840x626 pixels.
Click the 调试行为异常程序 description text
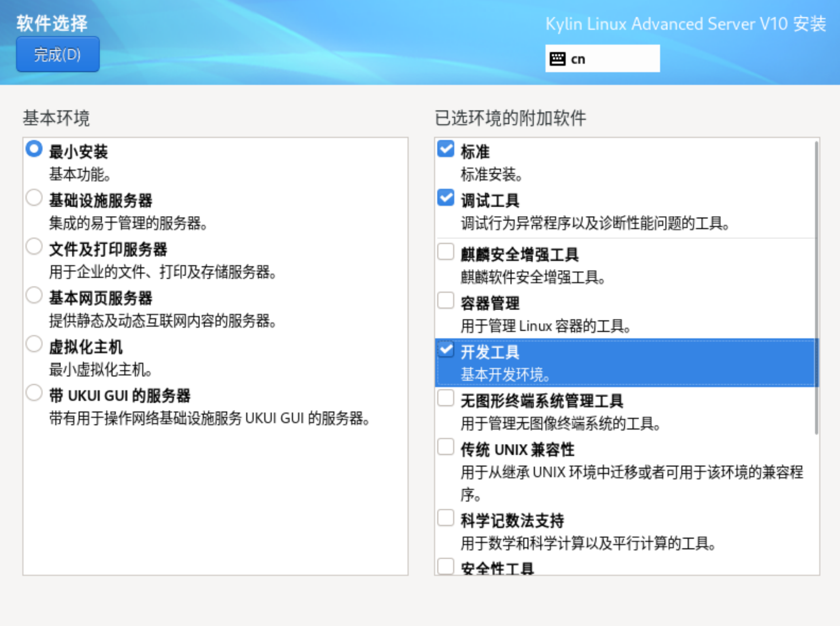click(595, 223)
